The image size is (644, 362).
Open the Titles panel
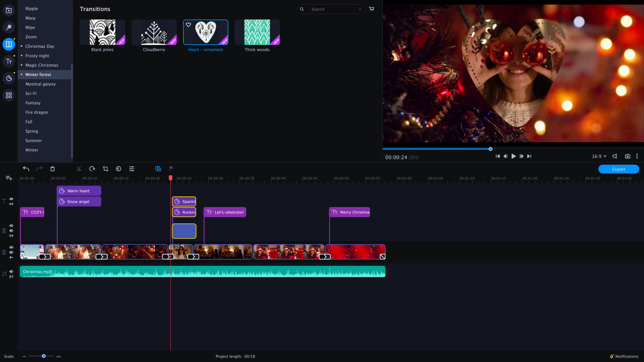8,61
